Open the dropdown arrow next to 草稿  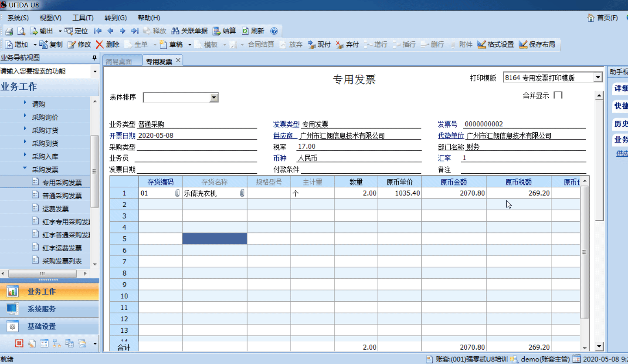tap(190, 45)
